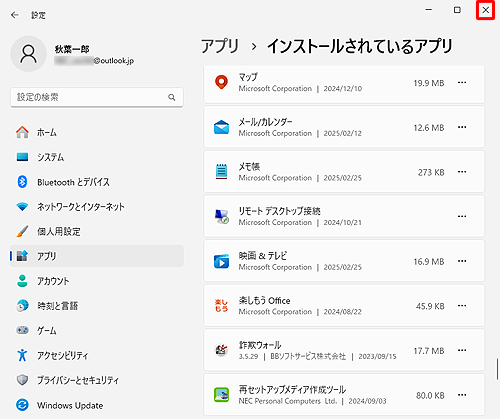Click the 再セットアップメディア作成ツール icon
The image size is (500, 419).
pos(221,395)
